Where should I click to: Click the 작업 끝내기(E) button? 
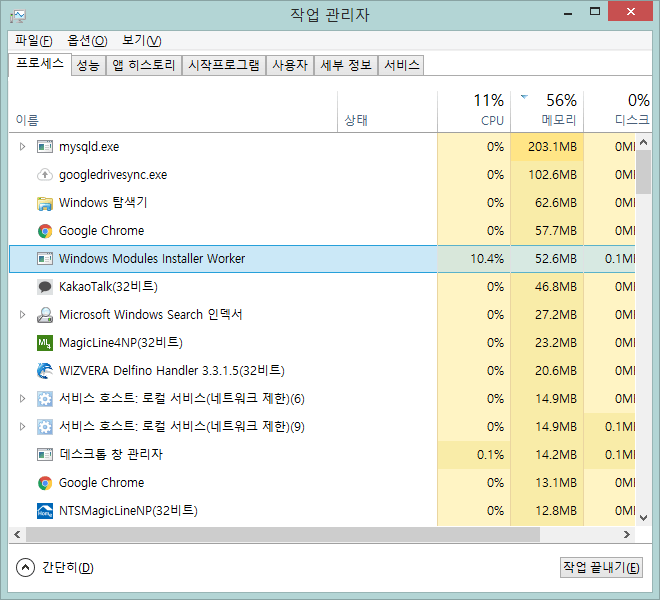(x=601, y=568)
